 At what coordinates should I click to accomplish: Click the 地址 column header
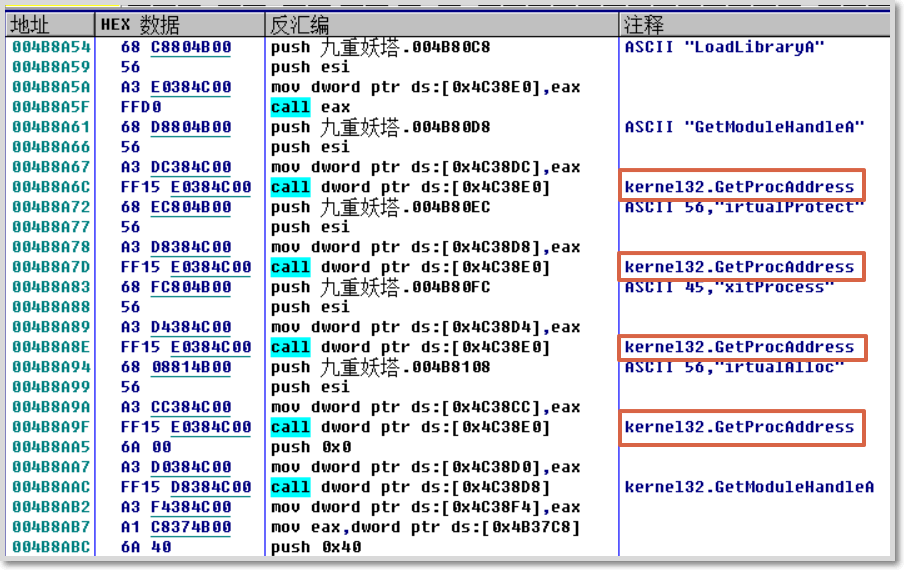pyautogui.click(x=50, y=25)
